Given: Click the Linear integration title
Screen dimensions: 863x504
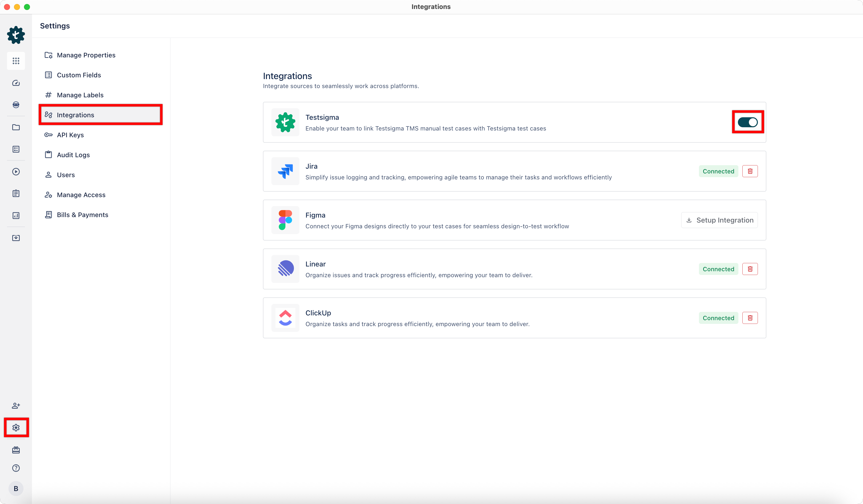Looking at the screenshot, I should [x=315, y=264].
